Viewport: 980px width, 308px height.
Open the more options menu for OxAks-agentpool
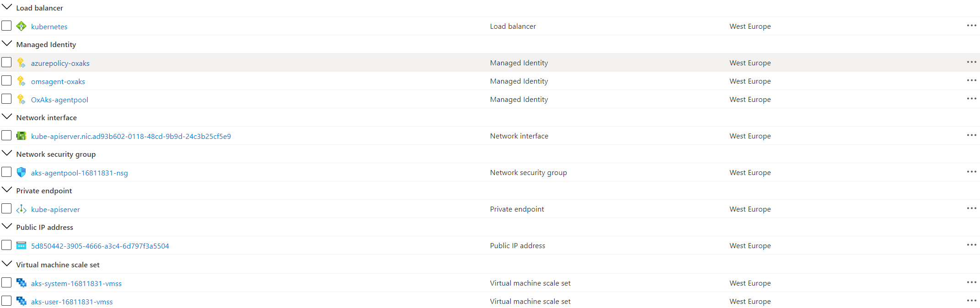971,99
